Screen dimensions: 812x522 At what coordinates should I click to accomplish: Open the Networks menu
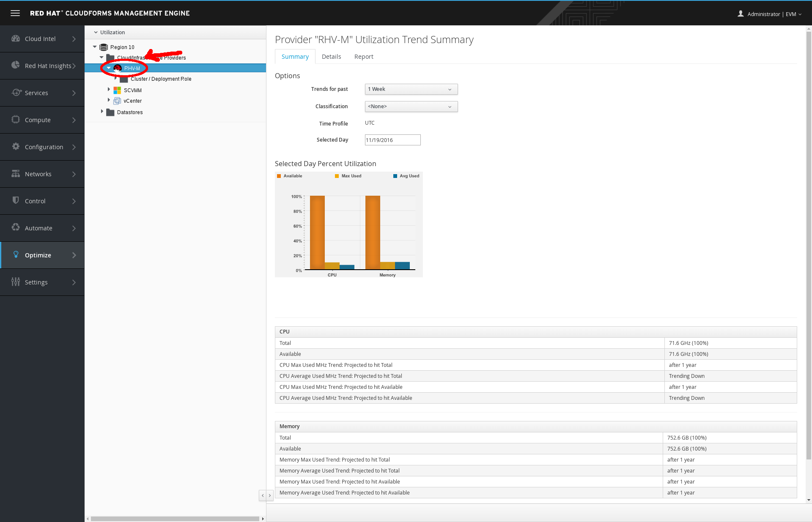42,174
